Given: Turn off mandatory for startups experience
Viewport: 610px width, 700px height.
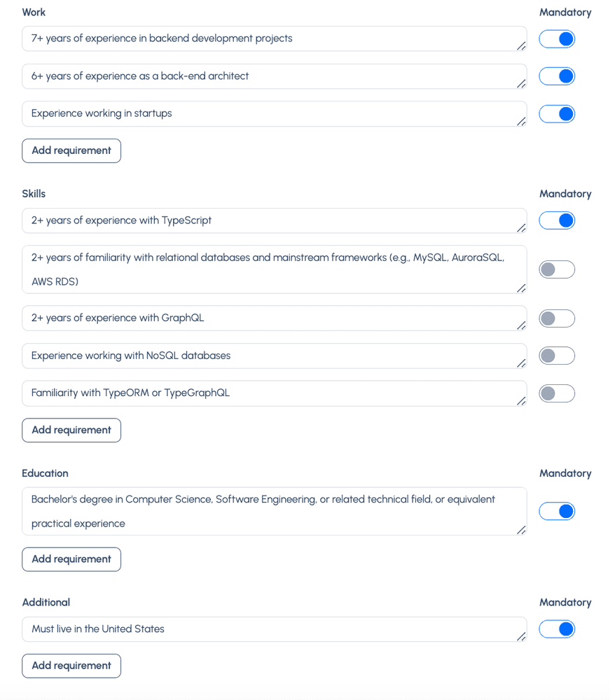Looking at the screenshot, I should tap(556, 114).
